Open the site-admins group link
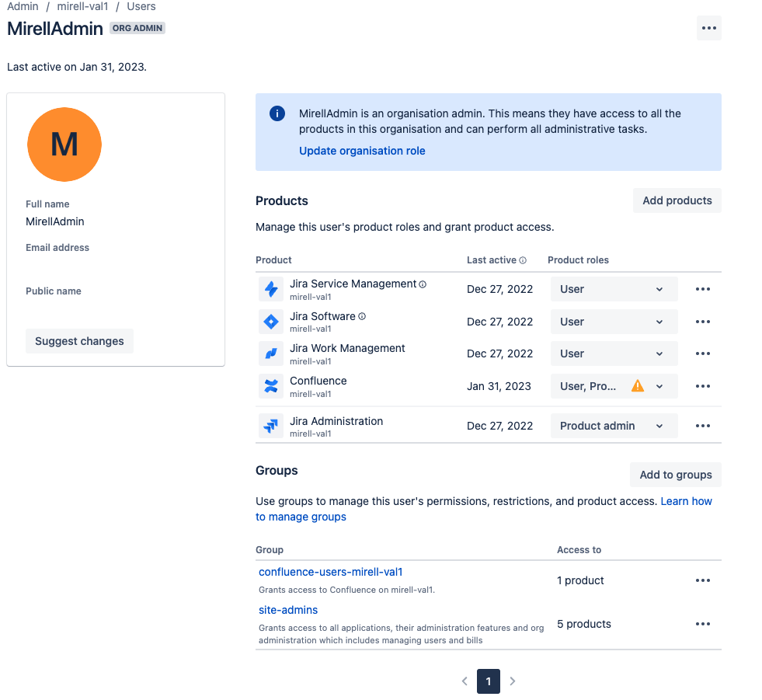This screenshot has height=700, width=762. coord(288,610)
